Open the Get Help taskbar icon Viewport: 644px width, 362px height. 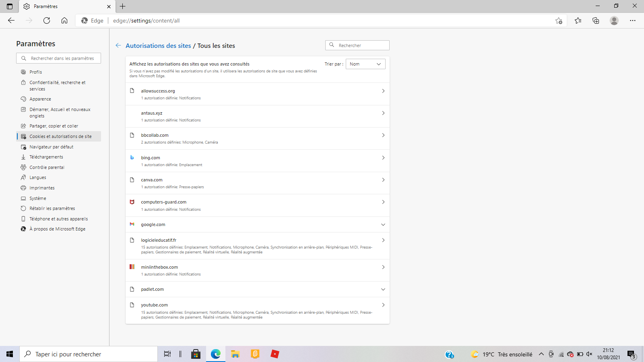point(450,354)
